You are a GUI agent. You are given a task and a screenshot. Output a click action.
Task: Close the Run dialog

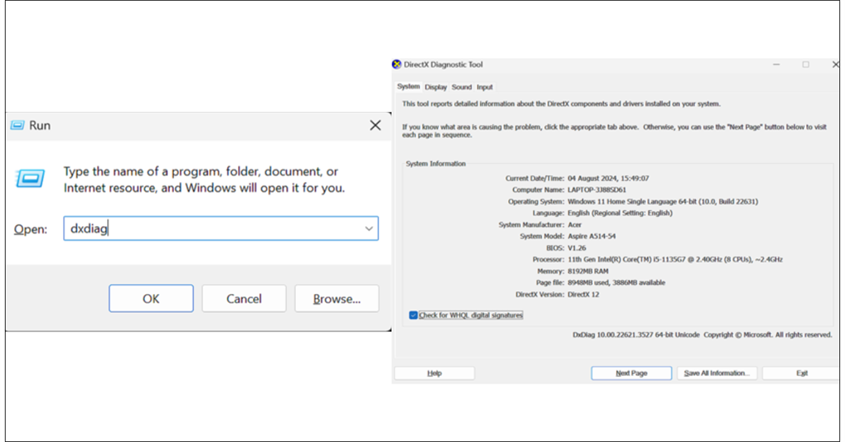tap(375, 125)
